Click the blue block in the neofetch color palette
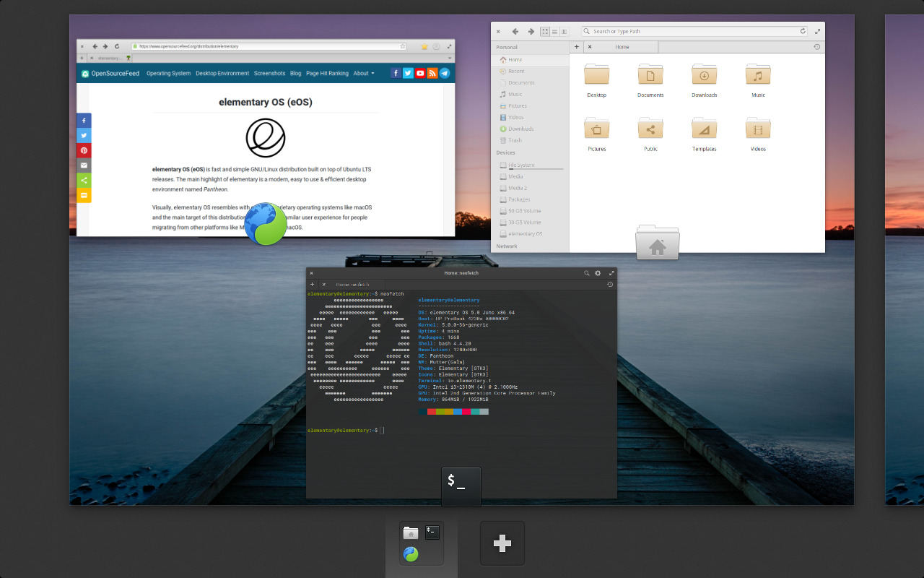 pyautogui.click(x=458, y=411)
